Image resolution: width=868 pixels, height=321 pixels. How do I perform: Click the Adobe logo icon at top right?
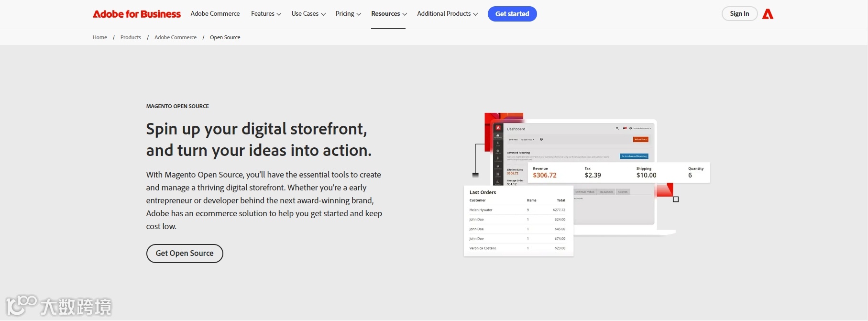[768, 14]
